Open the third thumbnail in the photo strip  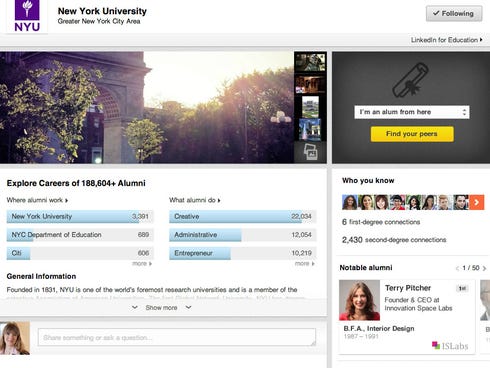(x=310, y=106)
